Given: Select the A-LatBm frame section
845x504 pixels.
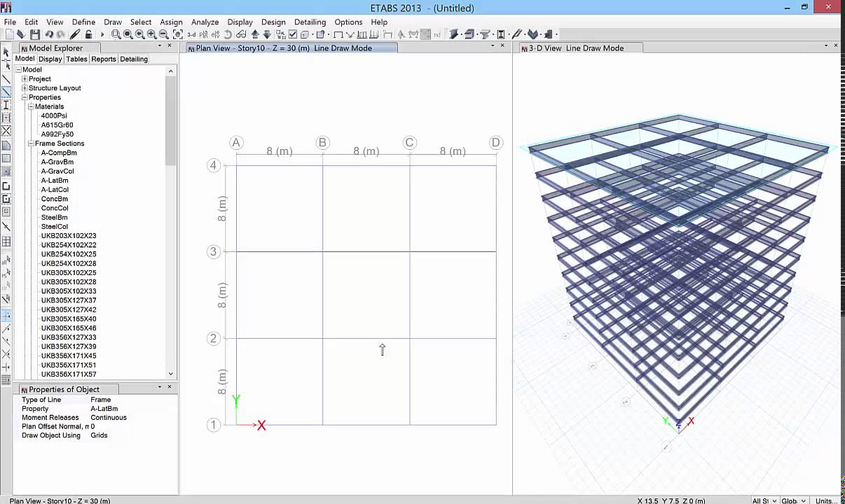Looking at the screenshot, I should tap(55, 181).
